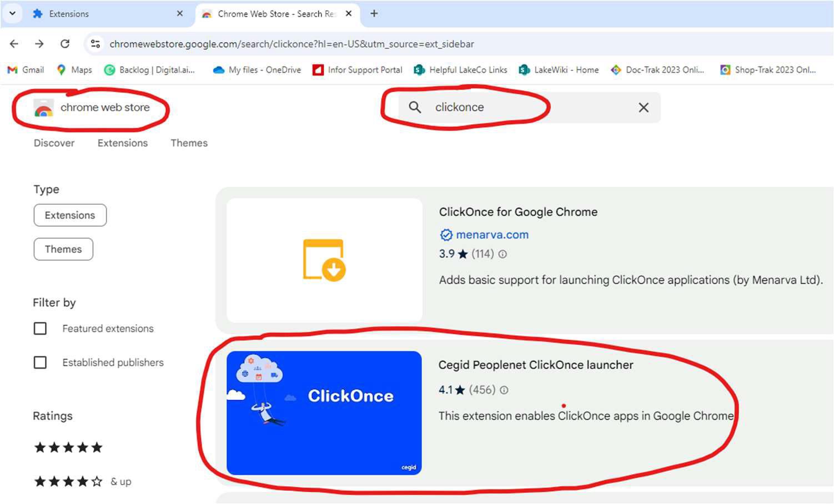Select the 4 stars and up rating filter
This screenshot has width=834, height=504.
(68, 481)
